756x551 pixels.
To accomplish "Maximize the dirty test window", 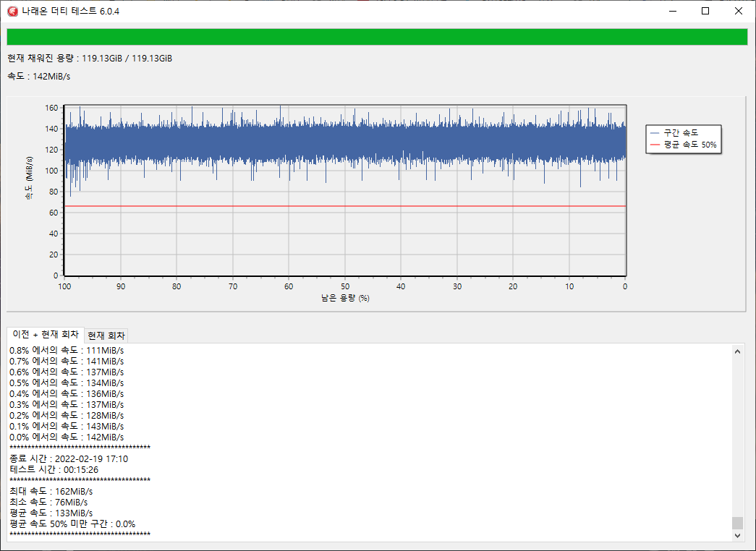I will [x=705, y=11].
